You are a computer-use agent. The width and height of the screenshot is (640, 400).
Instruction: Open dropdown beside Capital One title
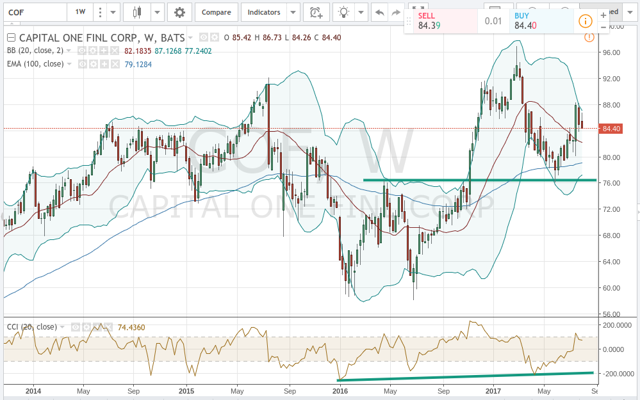point(190,38)
